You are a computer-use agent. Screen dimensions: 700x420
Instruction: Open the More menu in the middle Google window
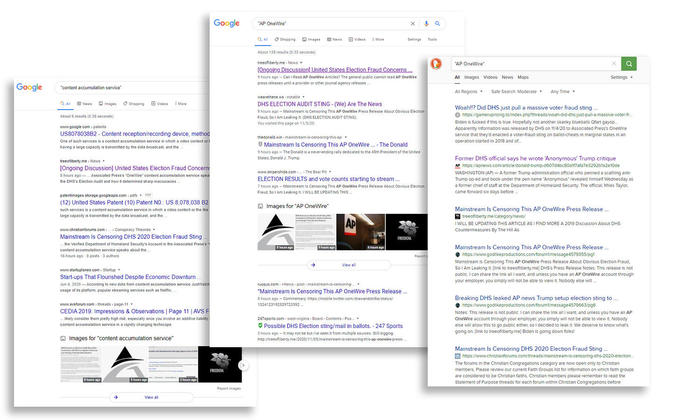pyautogui.click(x=378, y=39)
